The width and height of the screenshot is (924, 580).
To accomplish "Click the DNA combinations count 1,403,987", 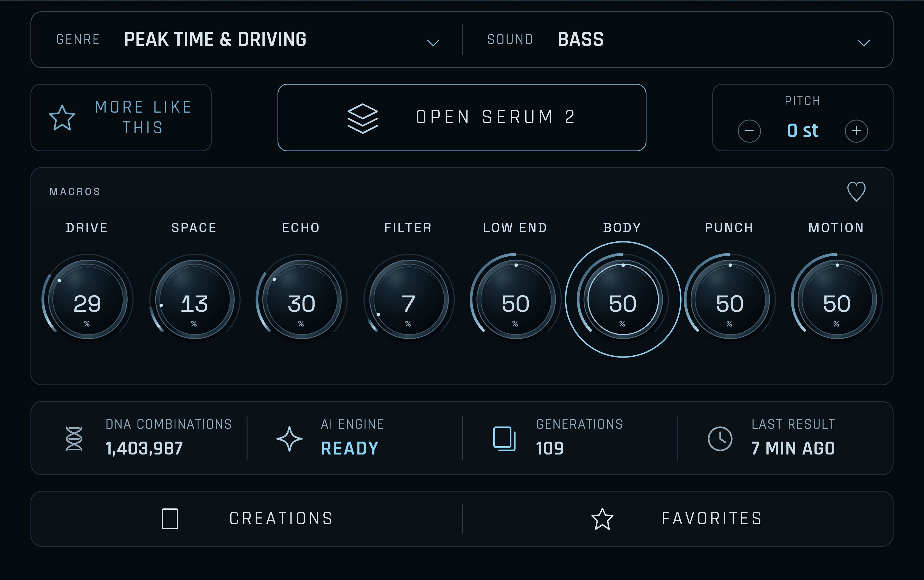I will pos(144,448).
